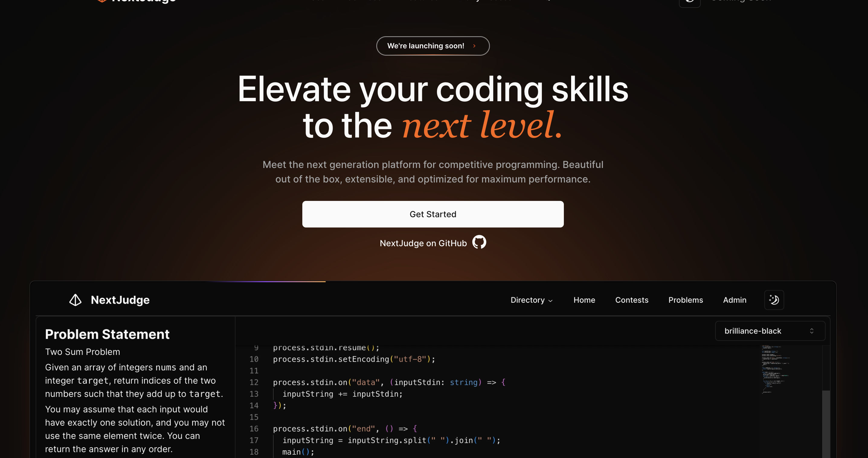Screen dimensions: 868x458
Task: Select the Contests menu item
Action: click(632, 300)
